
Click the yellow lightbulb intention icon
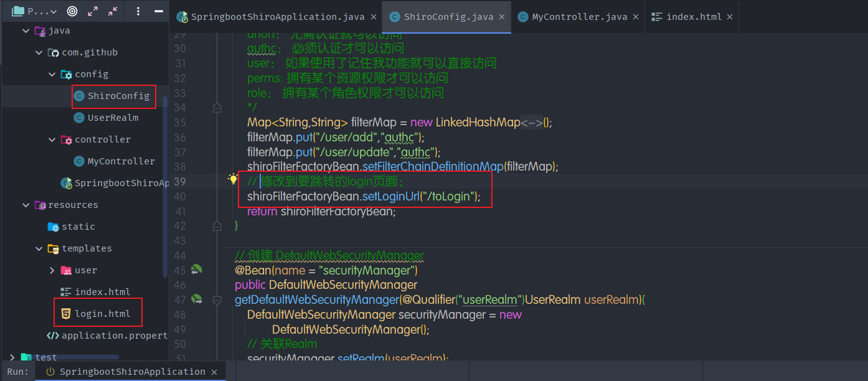234,179
